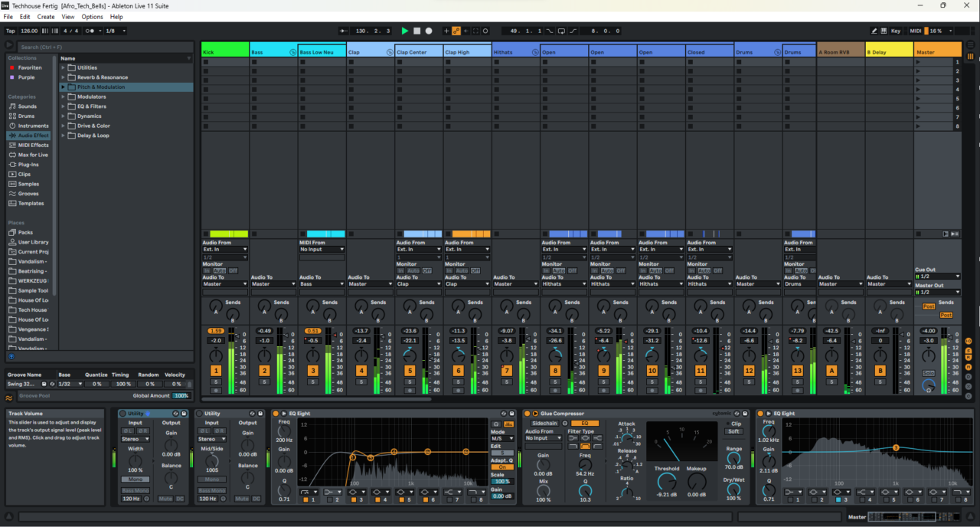Click the Tap tempo button
The image size is (980, 527).
coord(10,31)
